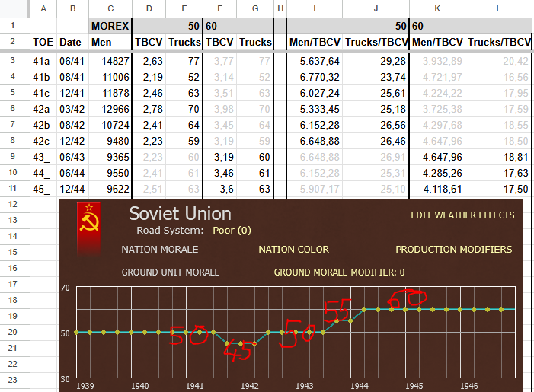Click TBCV header in column D
534x392 pixels.
149,42
